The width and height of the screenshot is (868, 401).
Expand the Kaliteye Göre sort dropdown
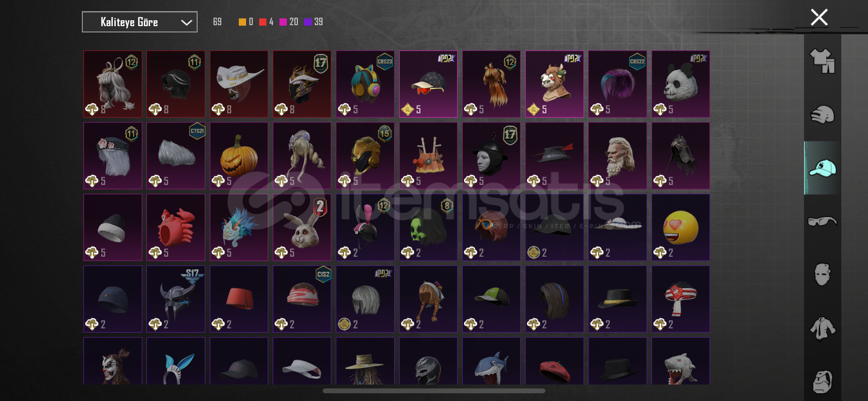click(139, 22)
